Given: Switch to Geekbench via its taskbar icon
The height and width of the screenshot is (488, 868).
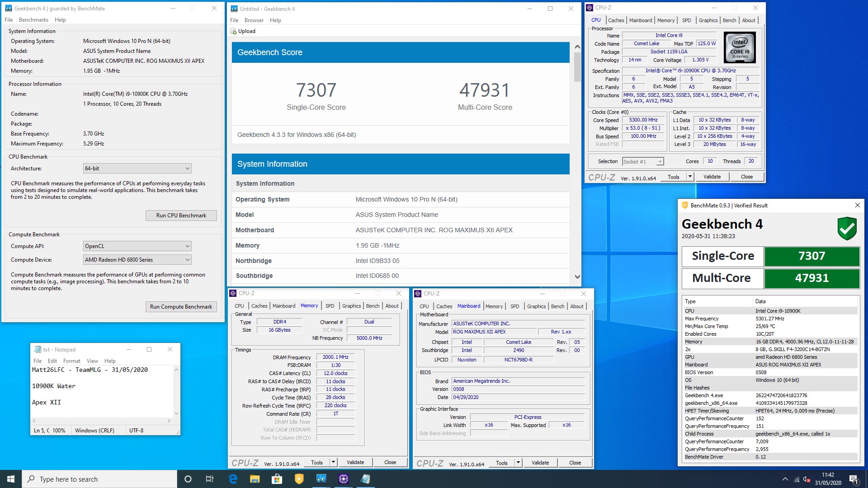Looking at the screenshot, I should [321, 479].
